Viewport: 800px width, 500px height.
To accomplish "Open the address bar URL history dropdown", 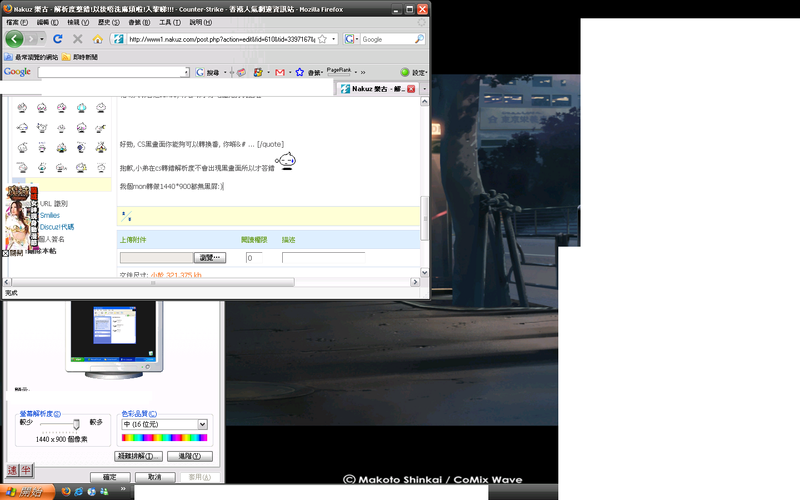I will [x=334, y=39].
